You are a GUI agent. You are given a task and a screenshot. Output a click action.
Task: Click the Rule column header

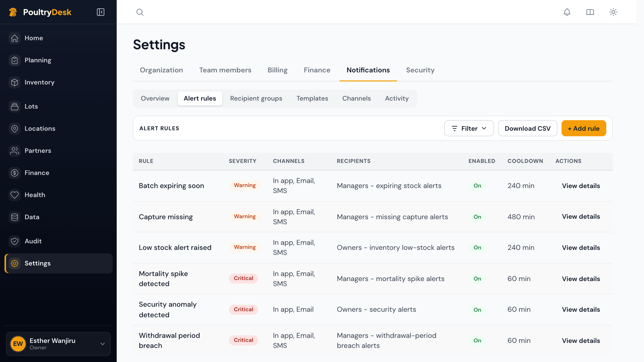[146, 161]
